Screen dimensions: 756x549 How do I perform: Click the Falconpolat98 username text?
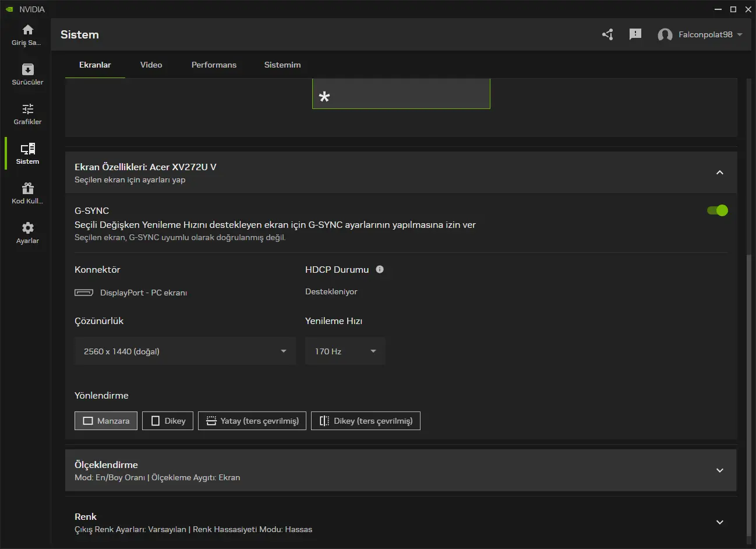[706, 34]
